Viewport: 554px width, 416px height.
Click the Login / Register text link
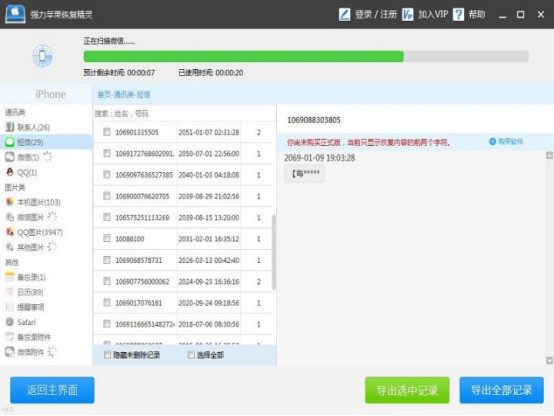click(x=376, y=14)
